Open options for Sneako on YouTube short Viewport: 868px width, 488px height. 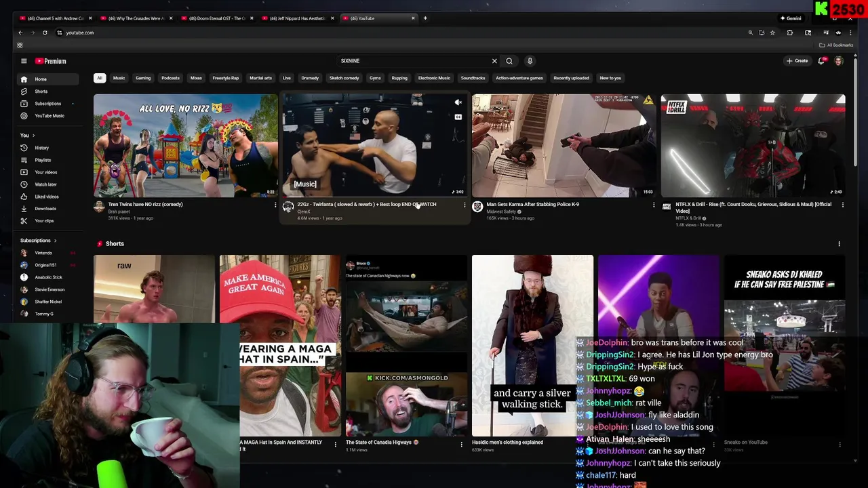pyautogui.click(x=840, y=445)
